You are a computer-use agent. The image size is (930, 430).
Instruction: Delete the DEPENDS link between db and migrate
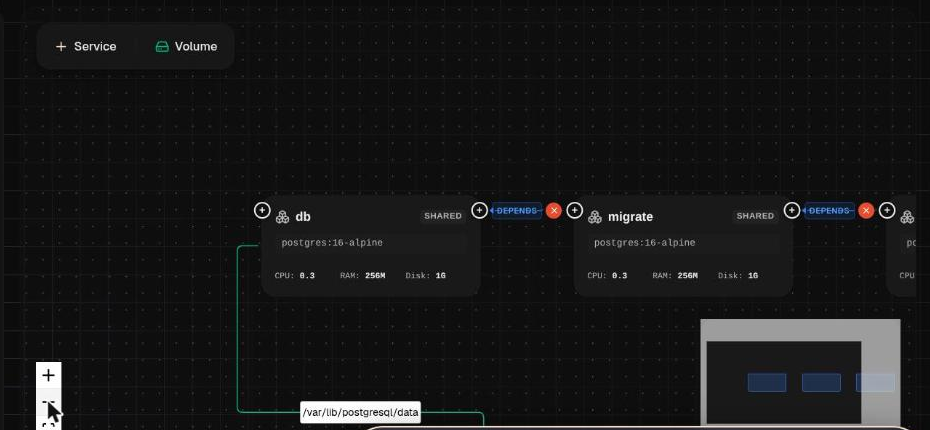tap(554, 211)
